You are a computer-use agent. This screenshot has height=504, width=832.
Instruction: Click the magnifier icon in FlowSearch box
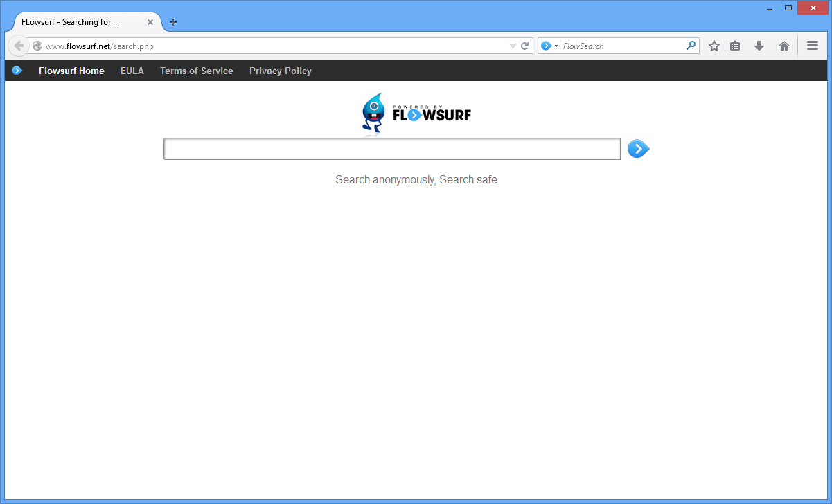point(691,46)
